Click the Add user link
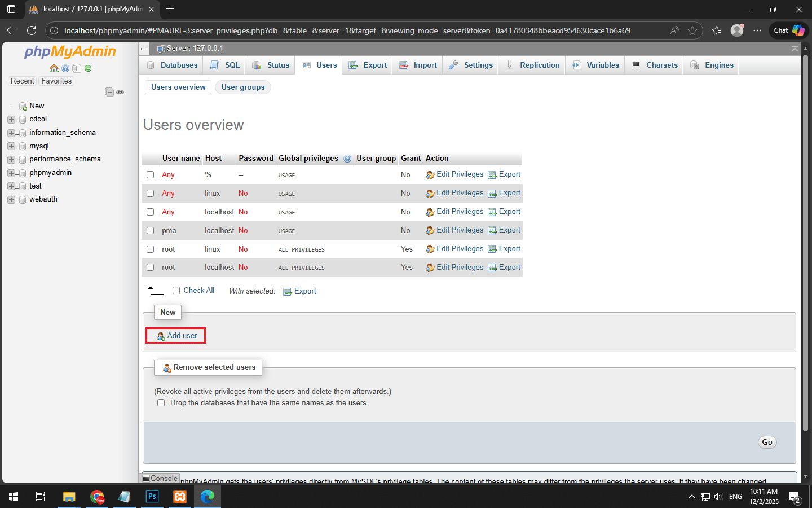Viewport: 812px width, 508px height. point(182,336)
